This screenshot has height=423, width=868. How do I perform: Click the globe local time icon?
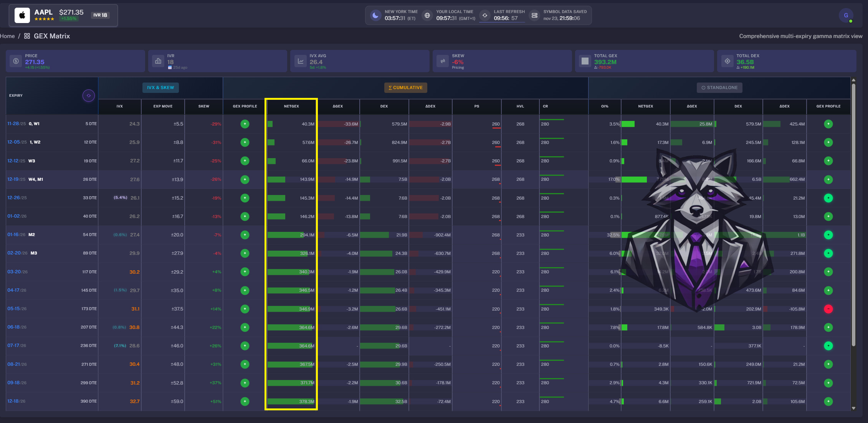coord(427,15)
